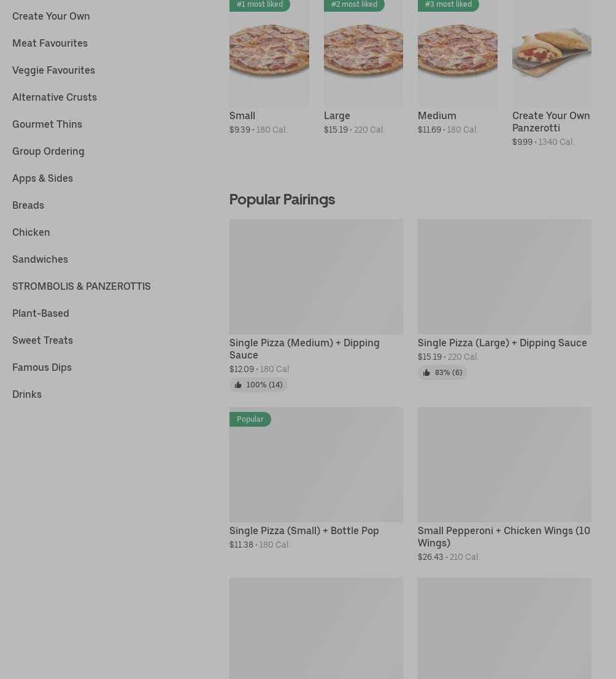Jump to Veggie Favourites section
Image resolution: width=616 pixels, height=679 pixels.
[53, 70]
